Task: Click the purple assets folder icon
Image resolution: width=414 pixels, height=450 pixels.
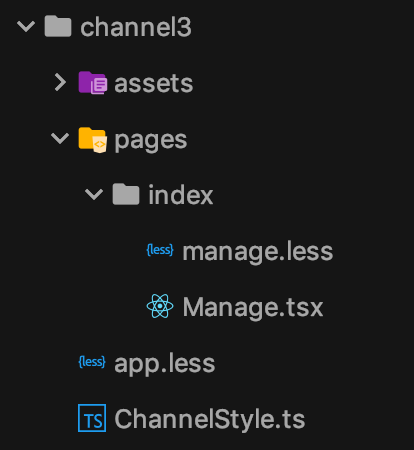Action: 93,83
